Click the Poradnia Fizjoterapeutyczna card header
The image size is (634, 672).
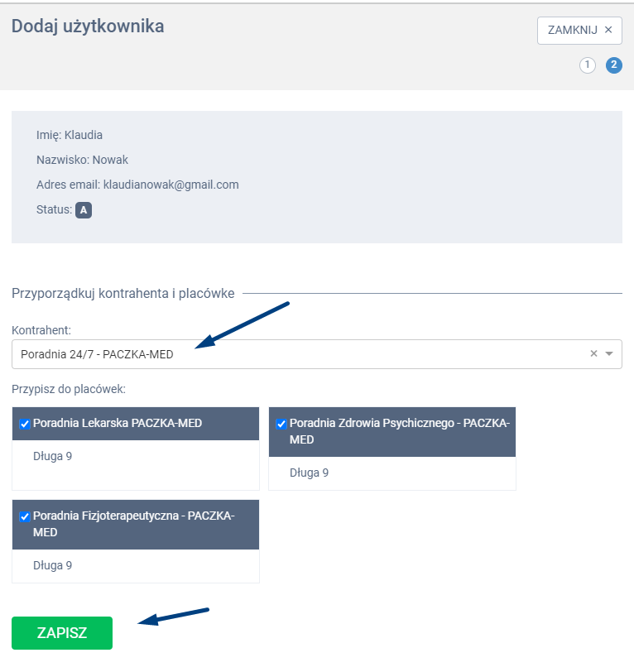(137, 524)
